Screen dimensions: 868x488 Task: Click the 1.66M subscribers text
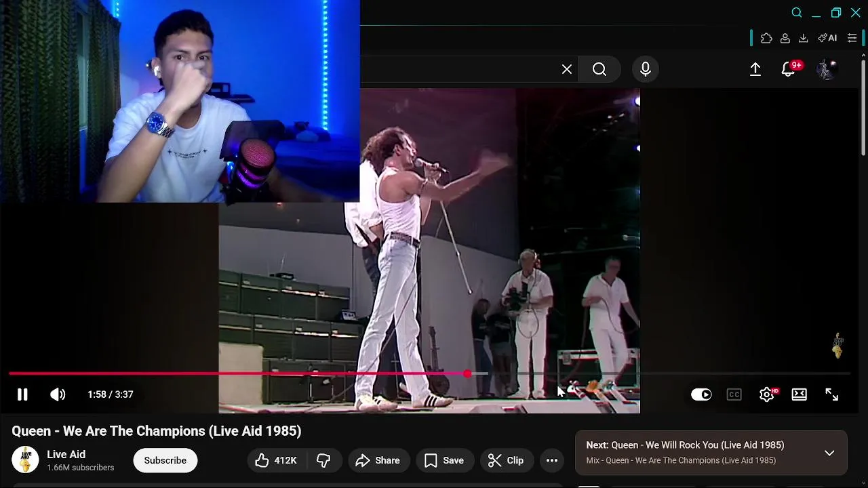pos(81,468)
